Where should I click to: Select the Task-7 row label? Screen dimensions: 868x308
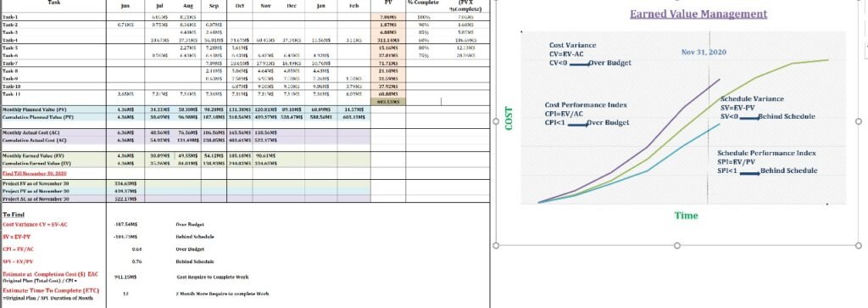tap(10, 64)
